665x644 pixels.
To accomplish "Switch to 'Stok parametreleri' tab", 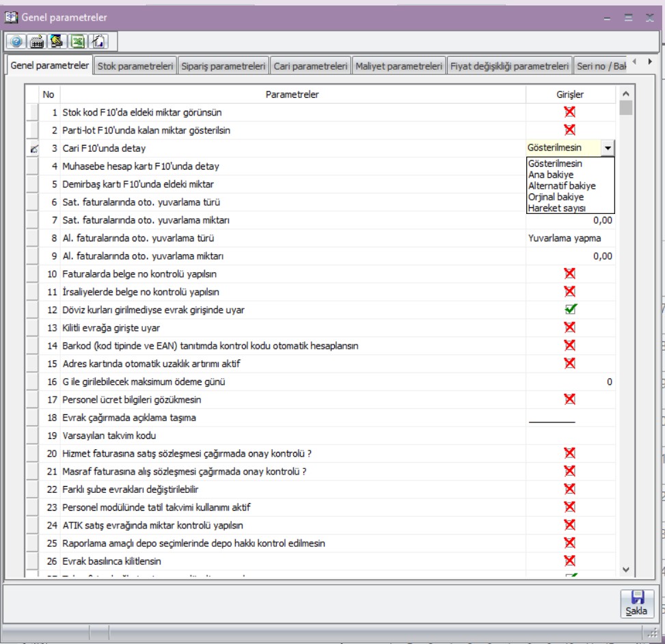I will 135,66.
